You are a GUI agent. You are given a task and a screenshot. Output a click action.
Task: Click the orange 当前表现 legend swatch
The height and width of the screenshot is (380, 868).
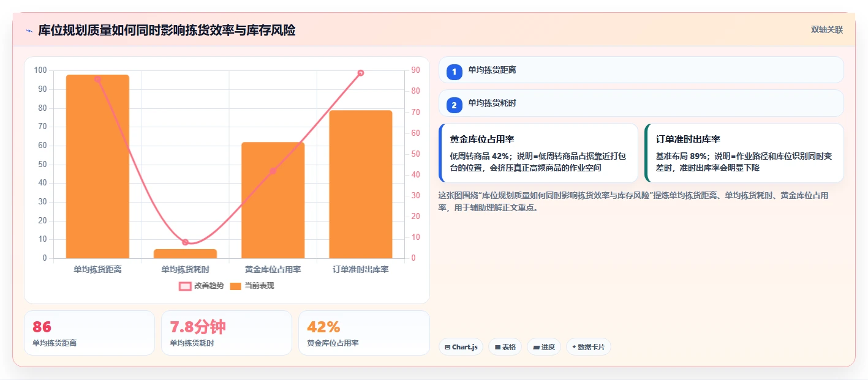pyautogui.click(x=236, y=286)
